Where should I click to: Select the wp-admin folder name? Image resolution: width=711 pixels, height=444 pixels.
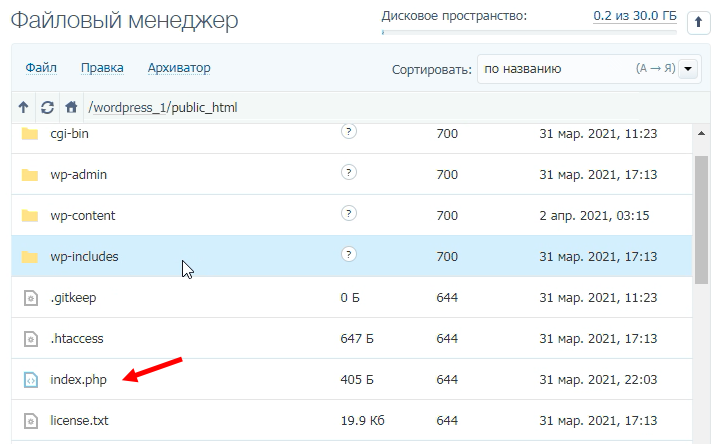(x=78, y=175)
